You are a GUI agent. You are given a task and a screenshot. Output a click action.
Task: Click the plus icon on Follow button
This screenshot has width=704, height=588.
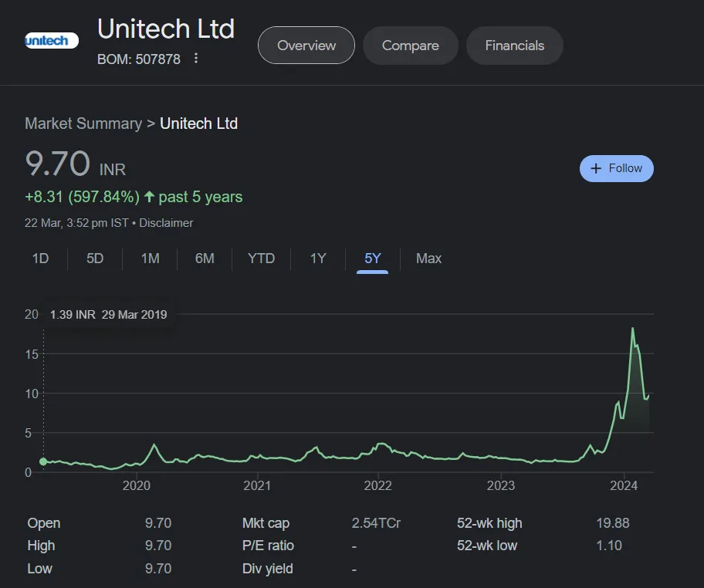(596, 168)
